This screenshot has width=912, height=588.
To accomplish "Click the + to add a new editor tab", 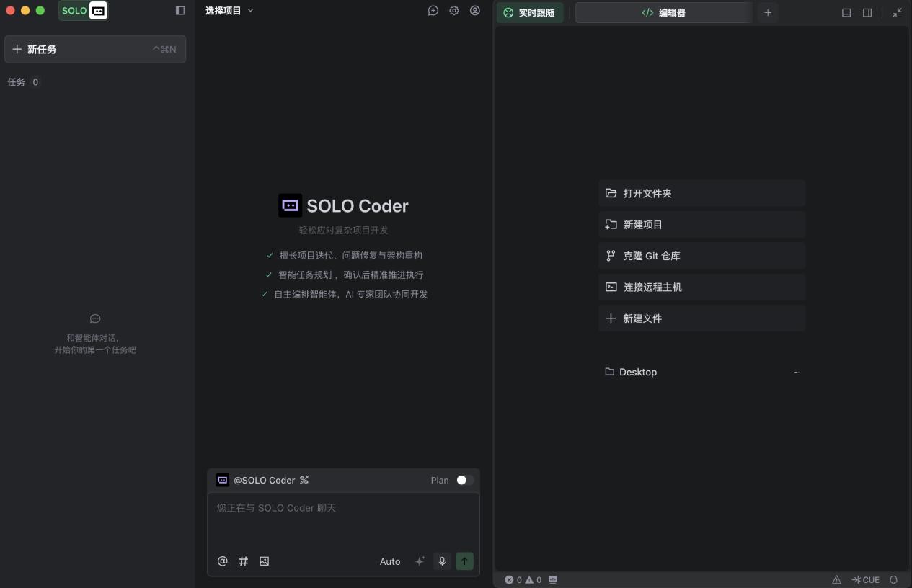I will tap(767, 12).
